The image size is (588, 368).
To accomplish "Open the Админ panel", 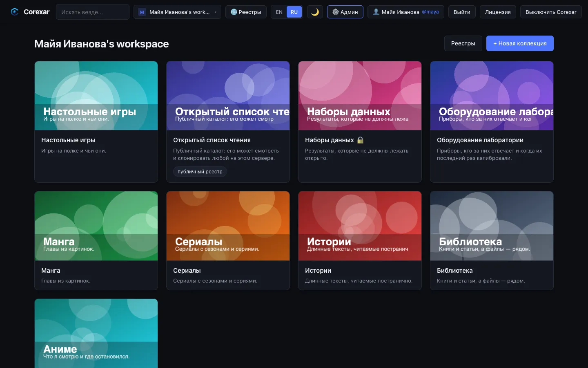I will pyautogui.click(x=345, y=12).
